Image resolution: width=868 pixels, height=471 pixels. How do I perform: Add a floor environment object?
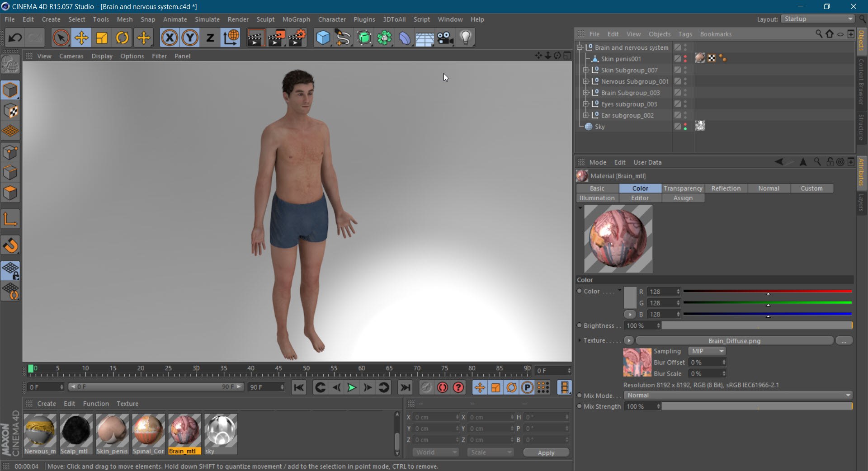(x=425, y=38)
